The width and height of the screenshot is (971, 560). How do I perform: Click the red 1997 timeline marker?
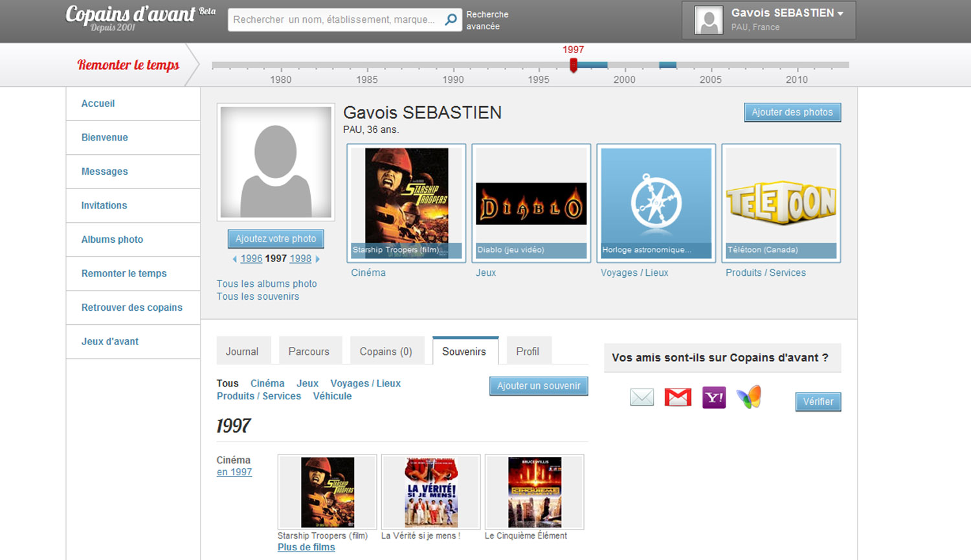point(574,65)
